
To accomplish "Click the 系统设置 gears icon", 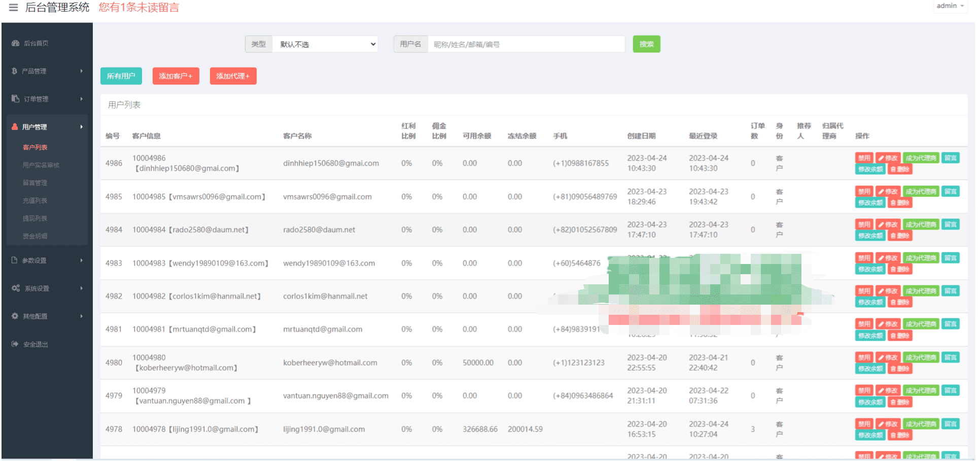I will [16, 288].
